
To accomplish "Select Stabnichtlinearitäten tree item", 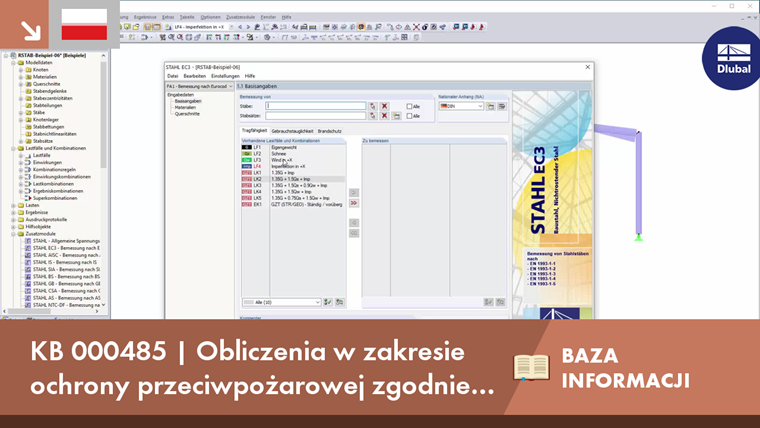I will [54, 134].
